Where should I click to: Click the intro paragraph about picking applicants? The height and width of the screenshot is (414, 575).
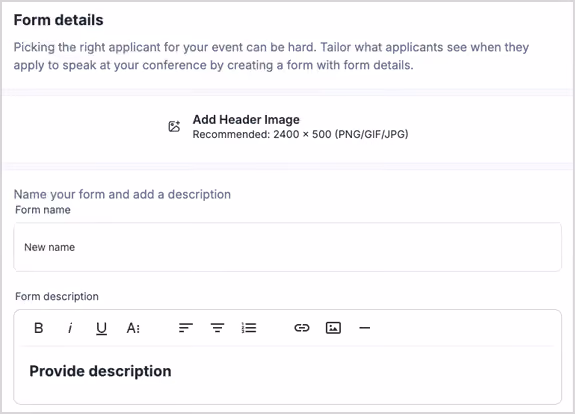point(271,56)
